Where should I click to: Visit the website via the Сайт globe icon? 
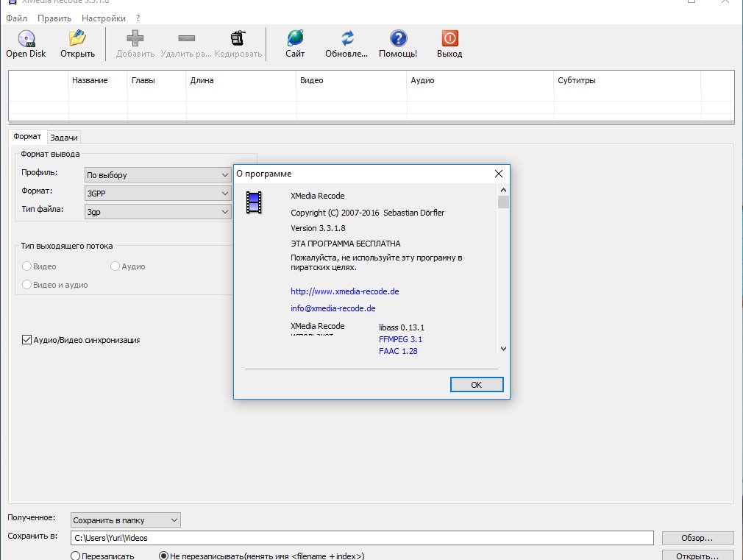point(295,38)
